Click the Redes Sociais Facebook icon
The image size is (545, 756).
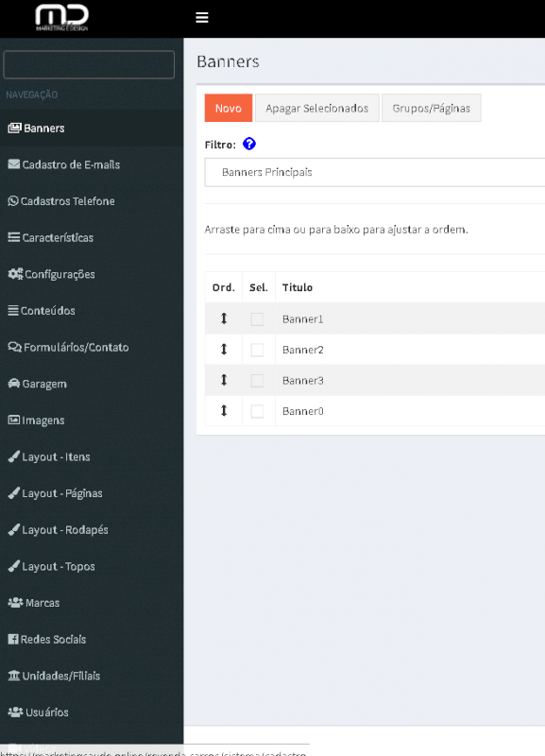click(13, 639)
